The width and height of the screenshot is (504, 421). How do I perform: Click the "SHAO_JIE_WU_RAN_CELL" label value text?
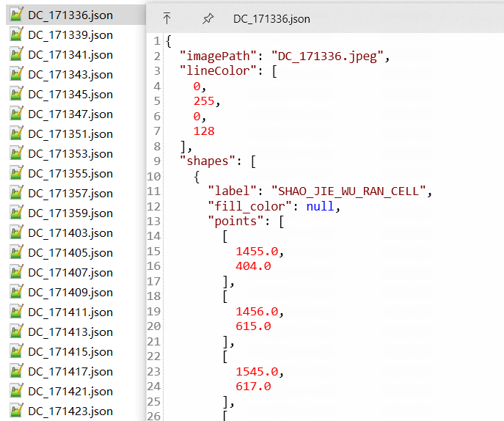[x=348, y=191]
